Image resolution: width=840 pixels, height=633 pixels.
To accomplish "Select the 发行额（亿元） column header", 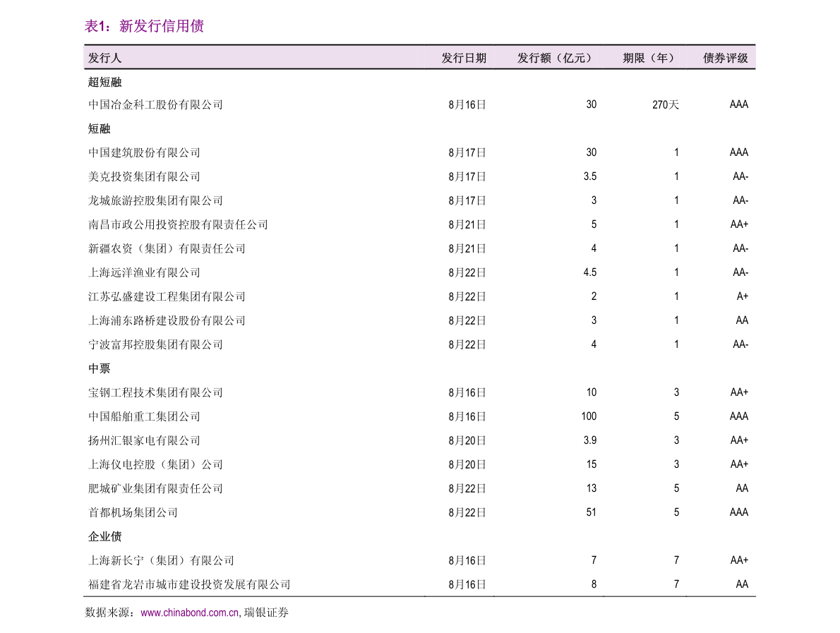I will [x=554, y=58].
